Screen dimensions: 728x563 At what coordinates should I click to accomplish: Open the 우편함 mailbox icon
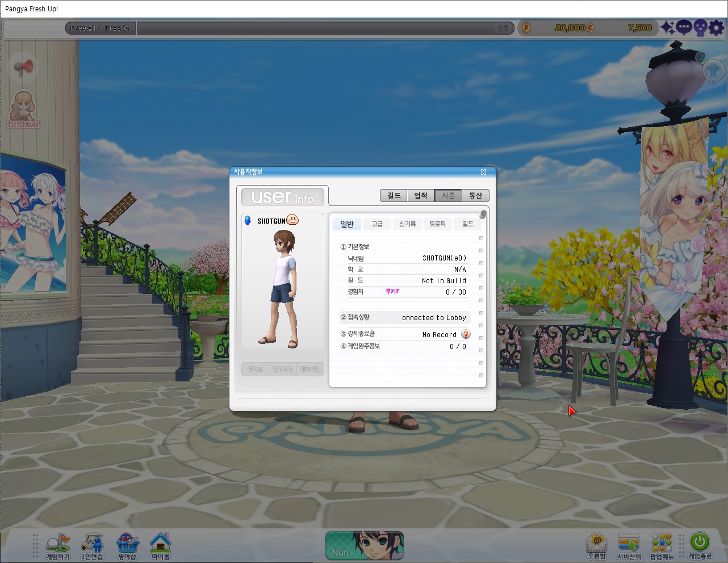tap(596, 545)
